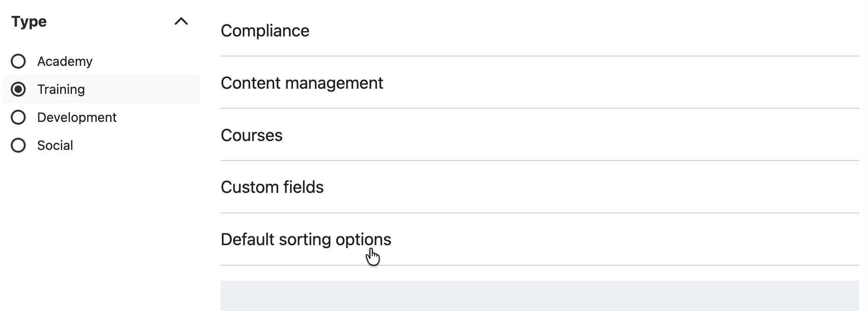The height and width of the screenshot is (311, 868).
Task: Select the Social radio button circle
Action: [x=18, y=145]
